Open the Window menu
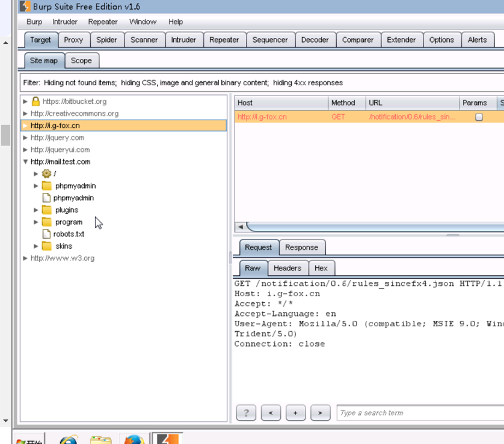Image resolution: width=504 pixels, height=444 pixels. (x=143, y=22)
